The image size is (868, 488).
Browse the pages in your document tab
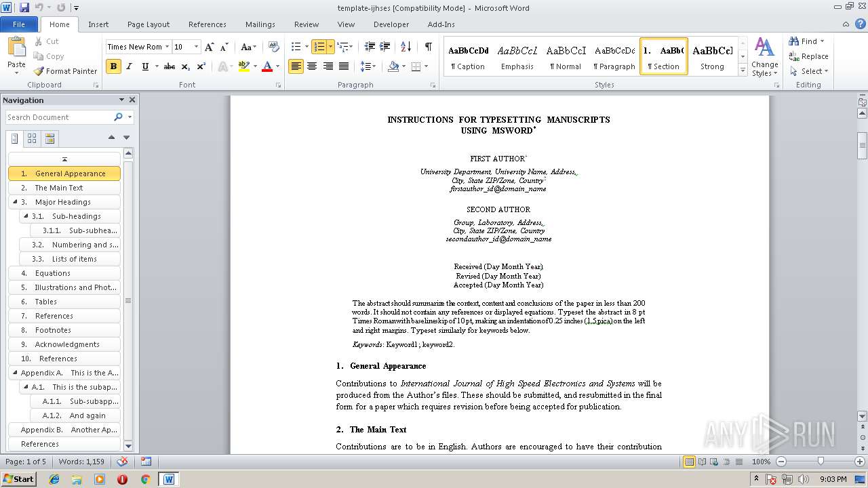32,139
